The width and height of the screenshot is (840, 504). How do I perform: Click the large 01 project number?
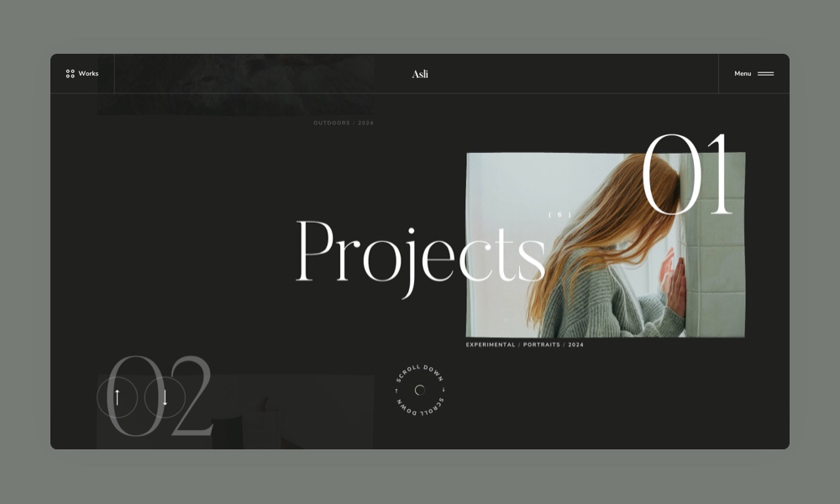pos(688,176)
